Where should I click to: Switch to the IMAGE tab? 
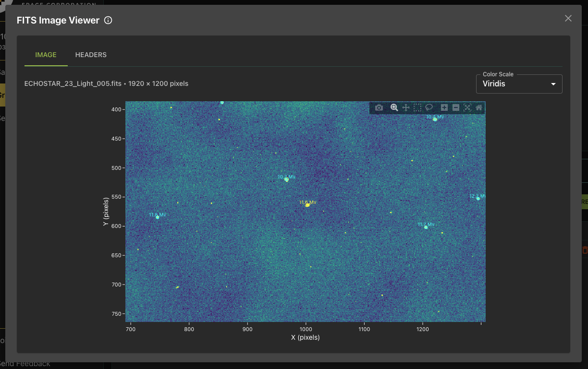pyautogui.click(x=46, y=55)
